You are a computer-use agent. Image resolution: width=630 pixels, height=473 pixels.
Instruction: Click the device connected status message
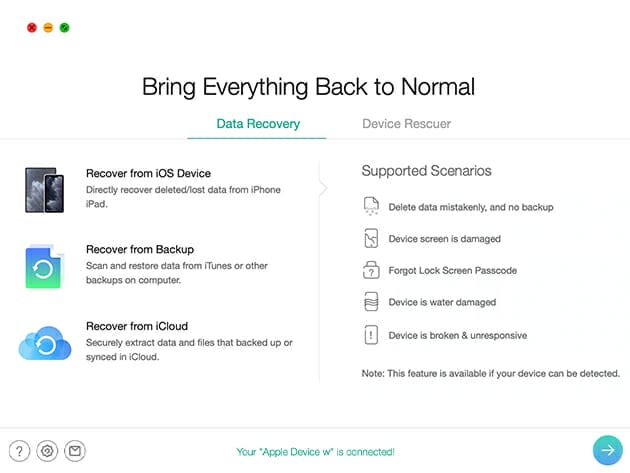click(x=315, y=451)
